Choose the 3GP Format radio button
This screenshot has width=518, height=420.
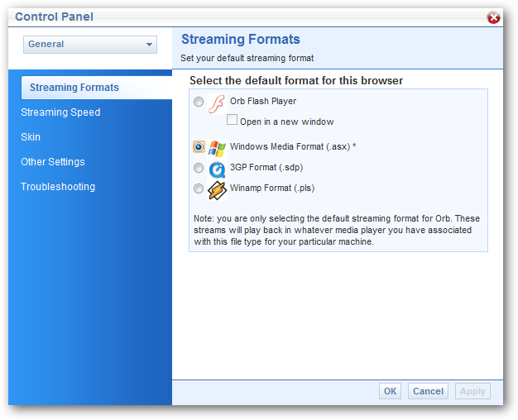coord(199,168)
